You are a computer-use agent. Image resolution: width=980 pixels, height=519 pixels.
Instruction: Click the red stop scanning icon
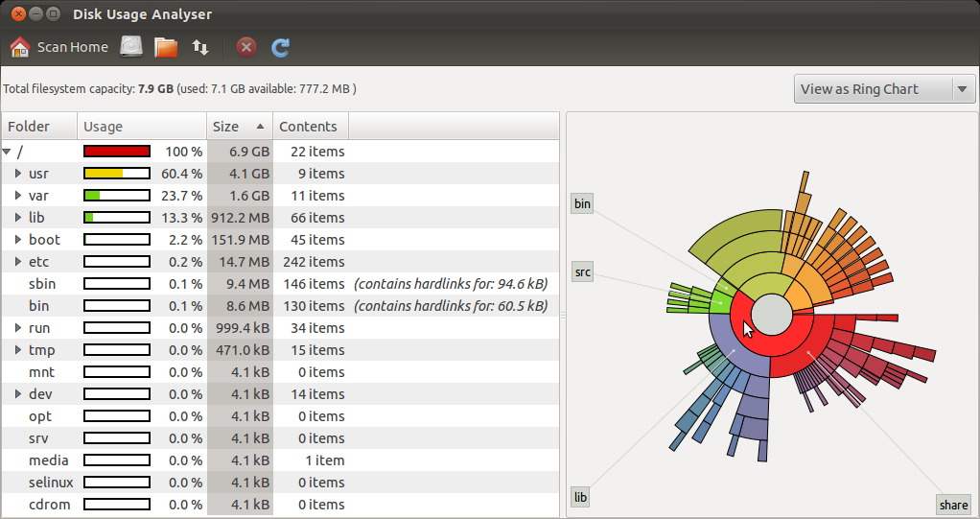[246, 47]
